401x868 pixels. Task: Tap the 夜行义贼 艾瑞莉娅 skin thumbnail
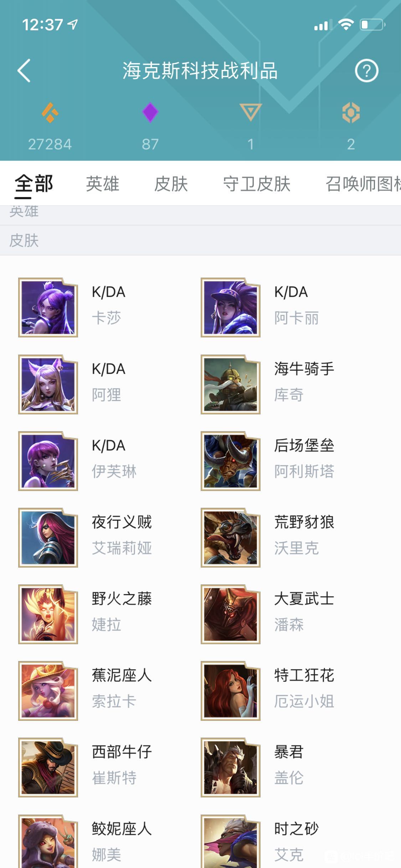pos(48,537)
